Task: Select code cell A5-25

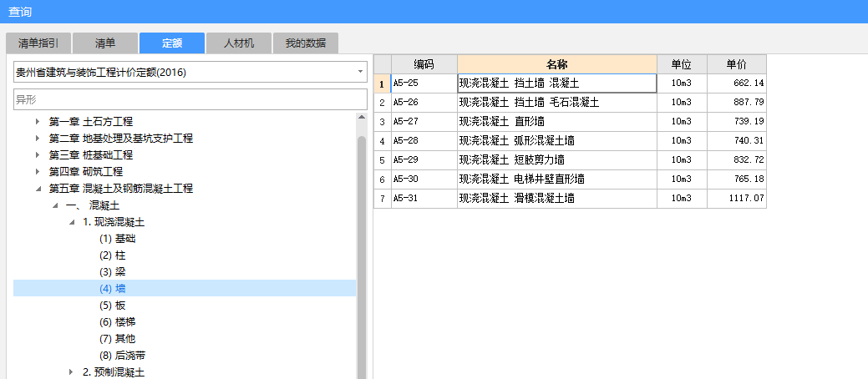Action: click(424, 83)
